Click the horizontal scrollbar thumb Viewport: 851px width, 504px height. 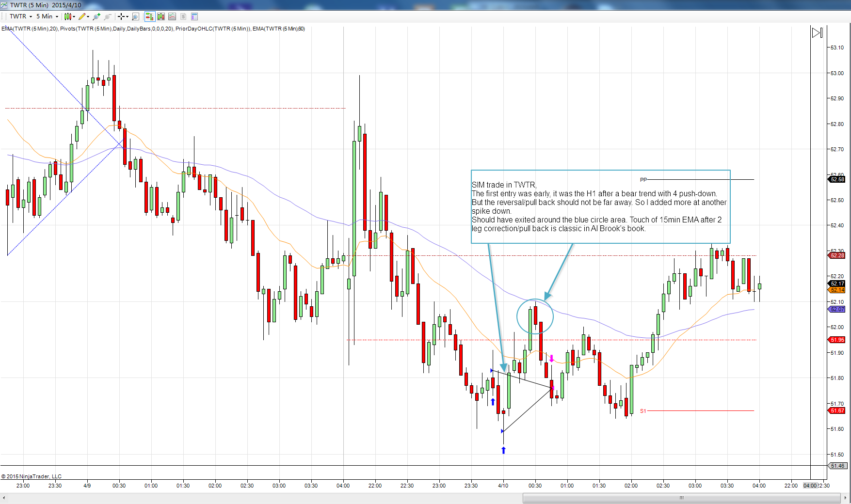681,498
